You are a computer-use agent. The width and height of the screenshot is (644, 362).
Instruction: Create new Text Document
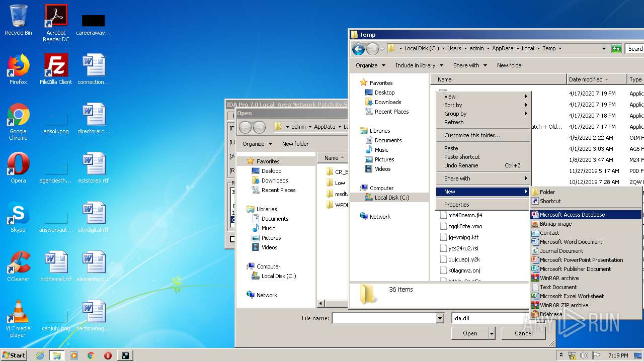pos(586,287)
